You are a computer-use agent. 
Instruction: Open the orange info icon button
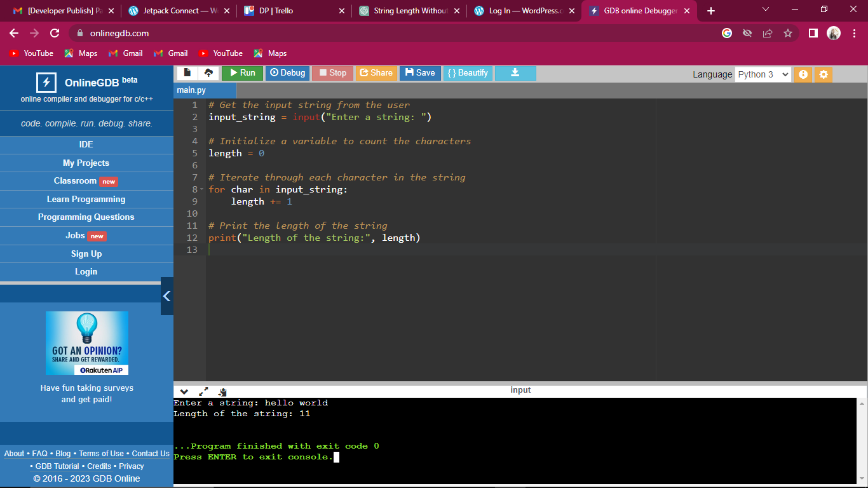coord(803,74)
